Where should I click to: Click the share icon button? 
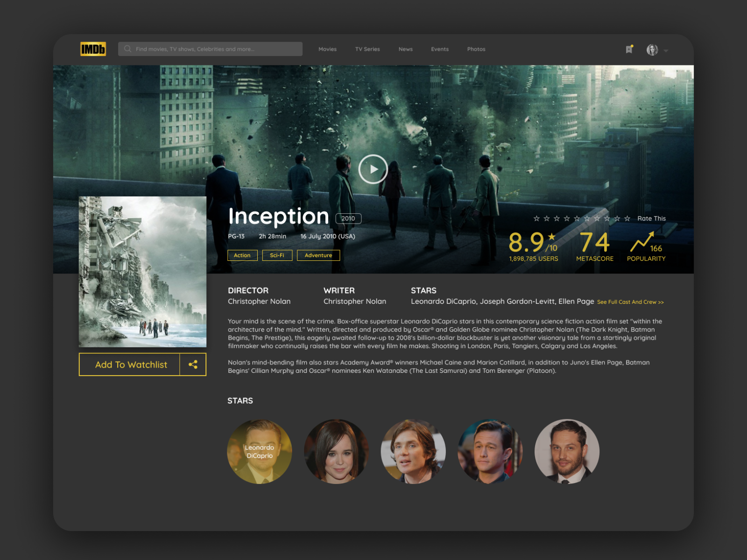pyautogui.click(x=193, y=364)
